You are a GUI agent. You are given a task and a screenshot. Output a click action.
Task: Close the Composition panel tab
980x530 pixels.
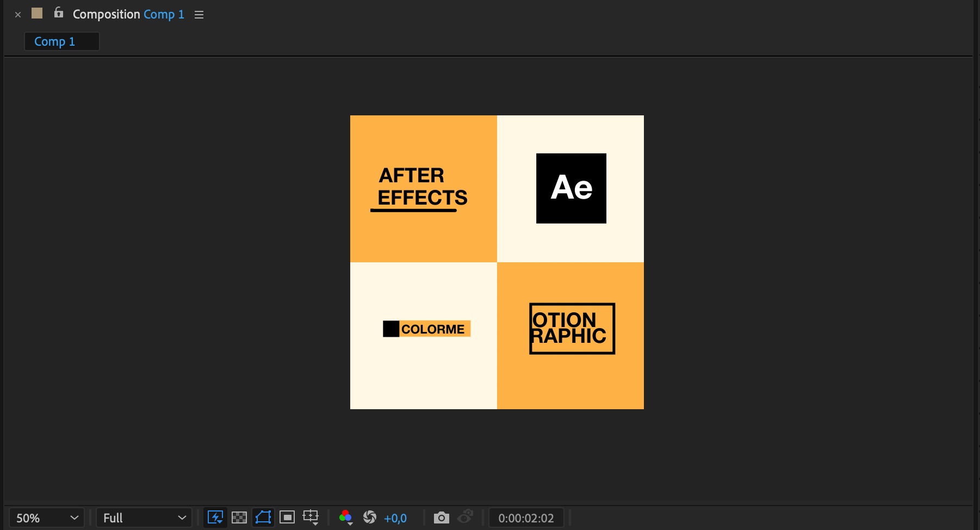tap(18, 15)
